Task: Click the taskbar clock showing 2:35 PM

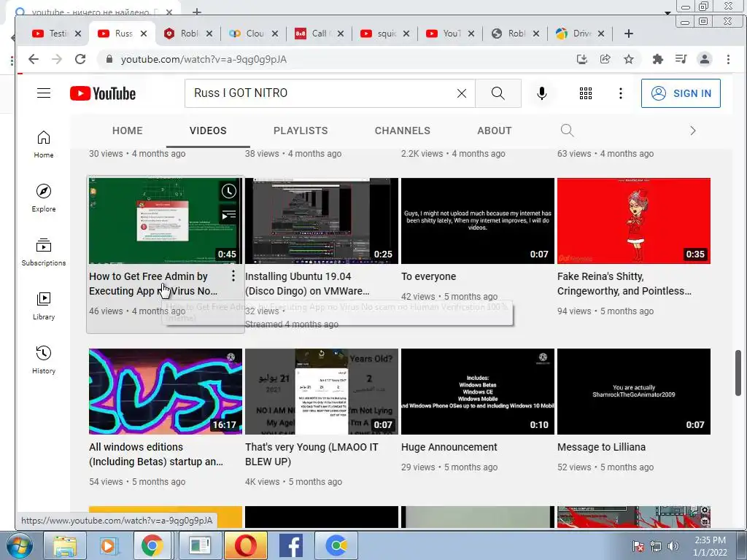Action: coord(710,546)
